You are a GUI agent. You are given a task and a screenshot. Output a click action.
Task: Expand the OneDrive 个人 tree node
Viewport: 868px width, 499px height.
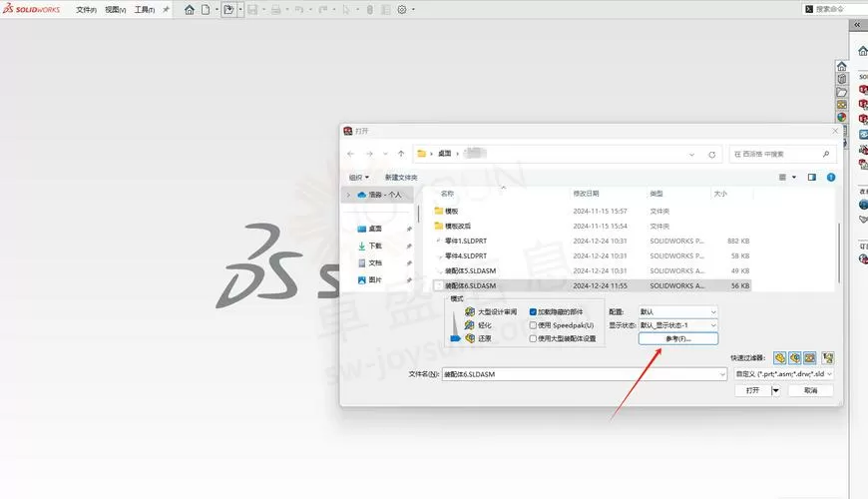[x=348, y=195]
